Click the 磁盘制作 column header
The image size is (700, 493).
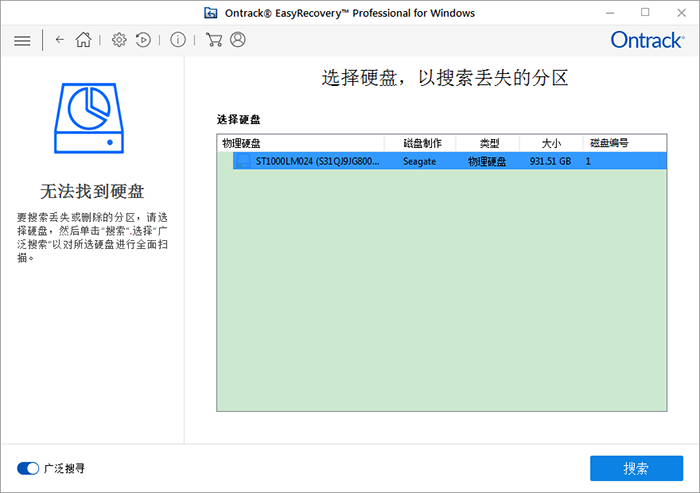(x=420, y=143)
